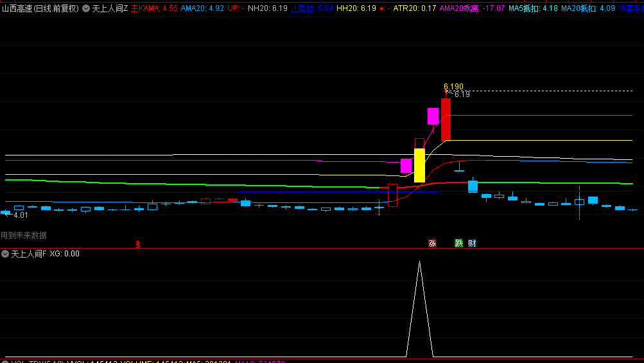Image resolution: width=644 pixels, height=363 pixels.
Task: Open the 天上人间Z indicator dropdown arrow
Action: (x=86, y=8)
